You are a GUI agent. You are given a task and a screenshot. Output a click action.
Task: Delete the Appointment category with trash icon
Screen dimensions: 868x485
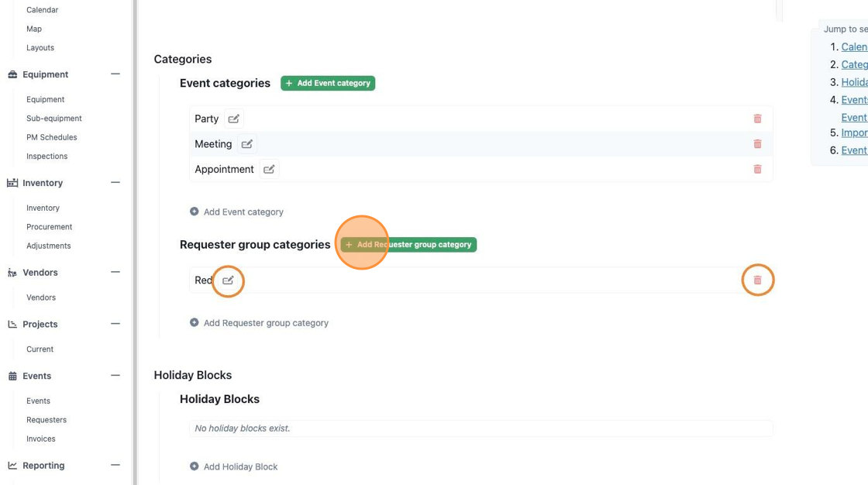[757, 170]
